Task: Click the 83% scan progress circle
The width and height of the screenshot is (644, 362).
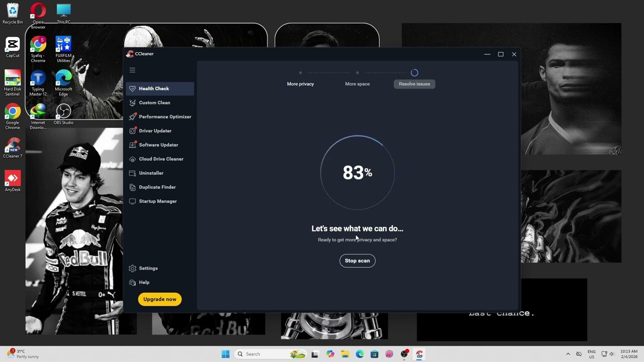Action: click(357, 173)
